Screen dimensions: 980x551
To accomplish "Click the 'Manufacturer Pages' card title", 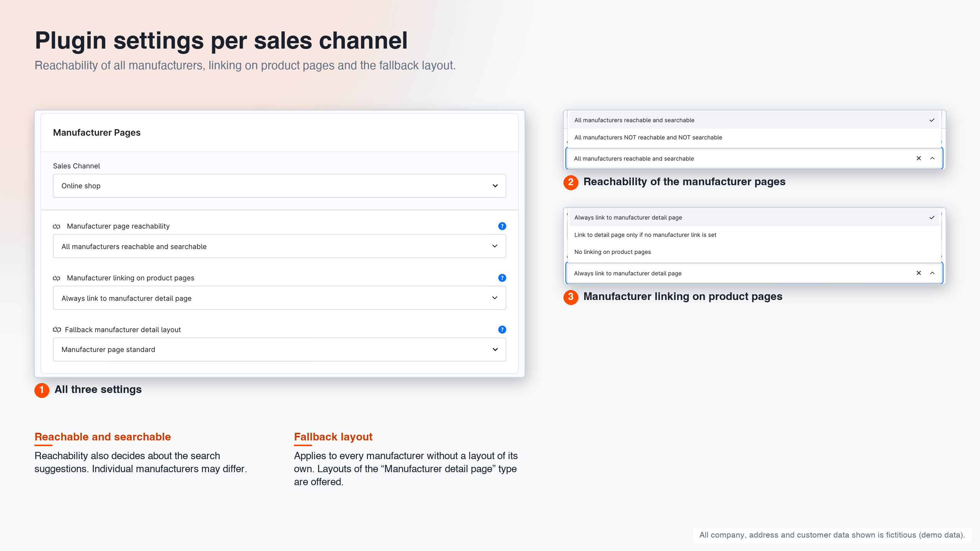I will 97,132.
